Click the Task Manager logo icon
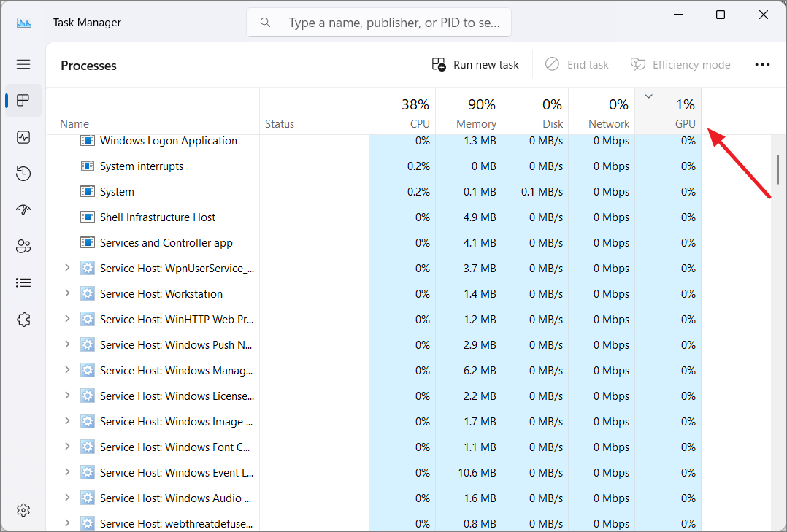This screenshot has height=532, width=787. tap(23, 22)
